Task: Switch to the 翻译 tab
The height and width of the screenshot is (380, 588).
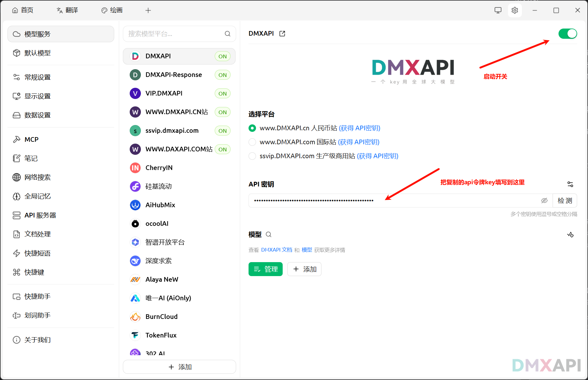Action: click(67, 10)
